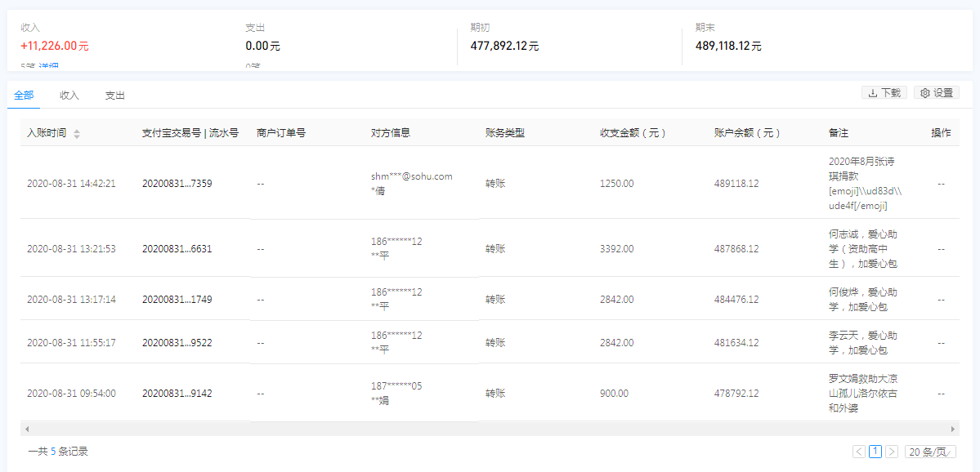The height and width of the screenshot is (472, 980).
Task: Click the 李云天，爱心助学 remark
Action: click(863, 343)
